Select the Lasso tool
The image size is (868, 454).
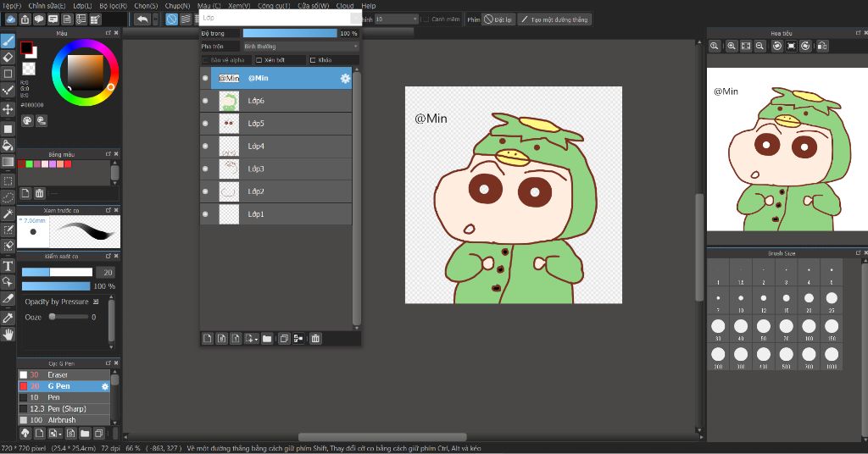[x=8, y=197]
